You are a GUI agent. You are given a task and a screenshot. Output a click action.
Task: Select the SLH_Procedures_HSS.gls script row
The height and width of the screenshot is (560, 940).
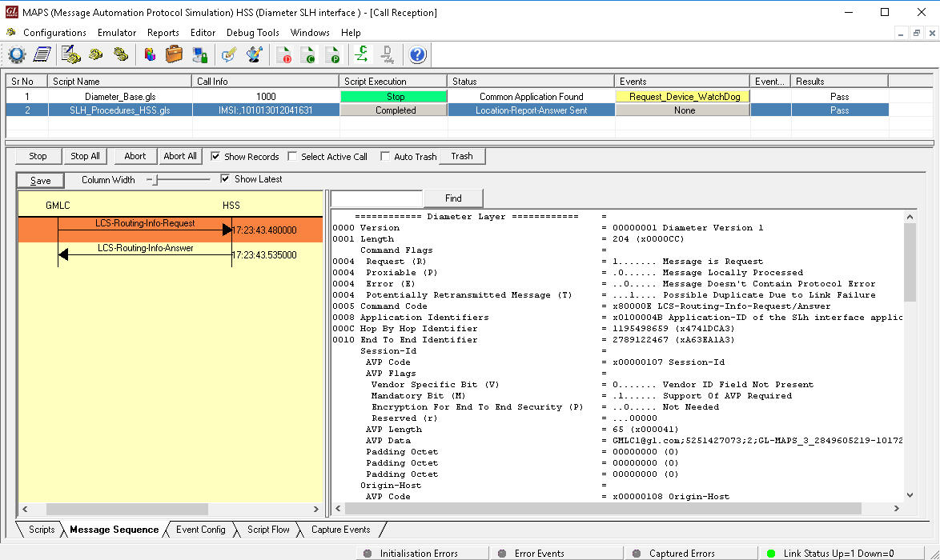(119, 110)
